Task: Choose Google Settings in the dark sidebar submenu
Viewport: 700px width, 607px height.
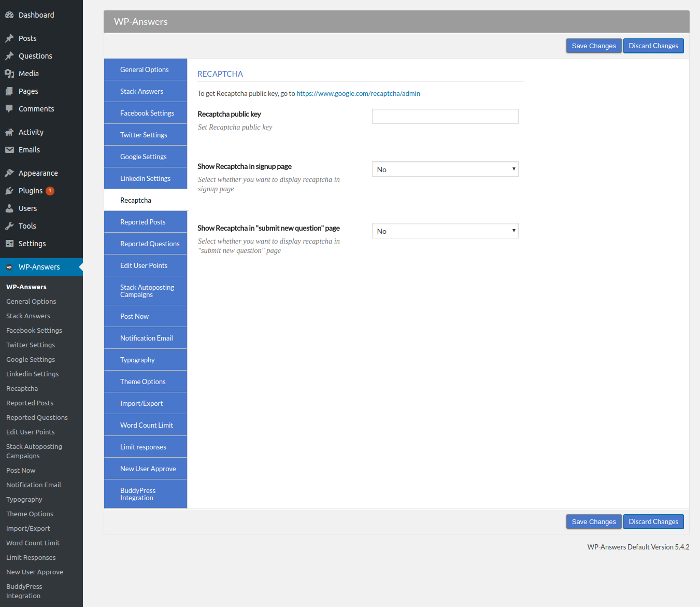Action: pos(31,359)
